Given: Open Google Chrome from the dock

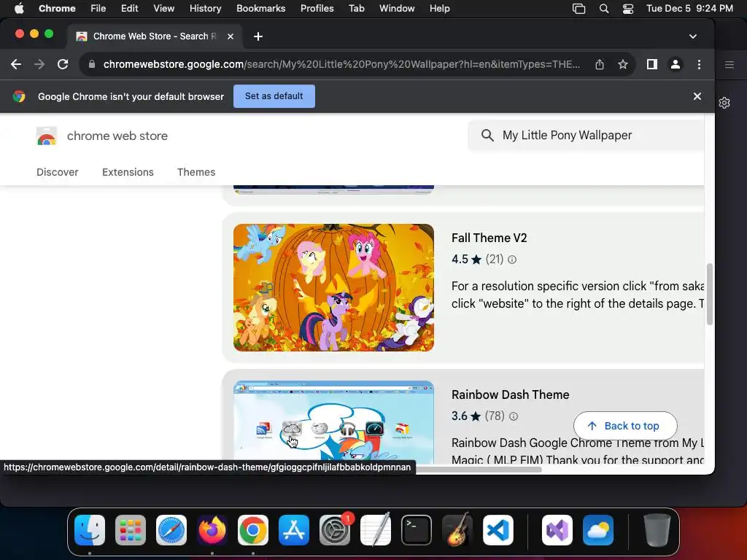Looking at the screenshot, I should 253,530.
